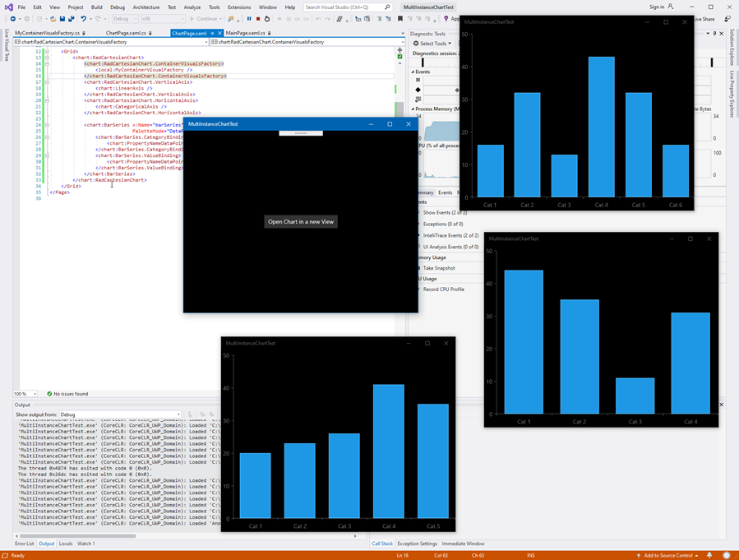The image size is (739, 560).
Task: Click Open Chart in a new View button
Action: [301, 221]
